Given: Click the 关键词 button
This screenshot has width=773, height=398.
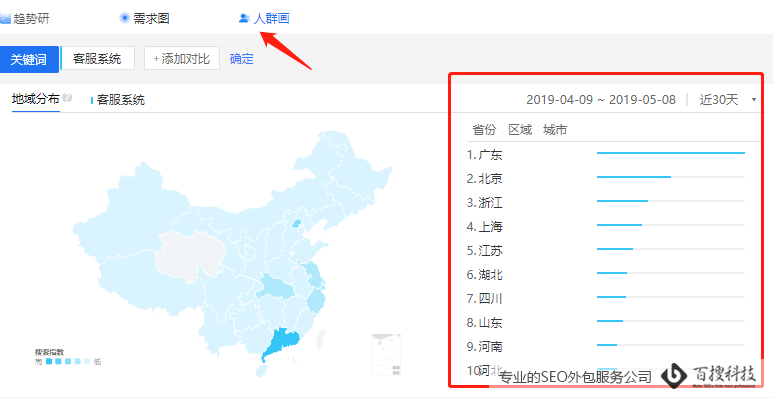Looking at the screenshot, I should (29, 59).
